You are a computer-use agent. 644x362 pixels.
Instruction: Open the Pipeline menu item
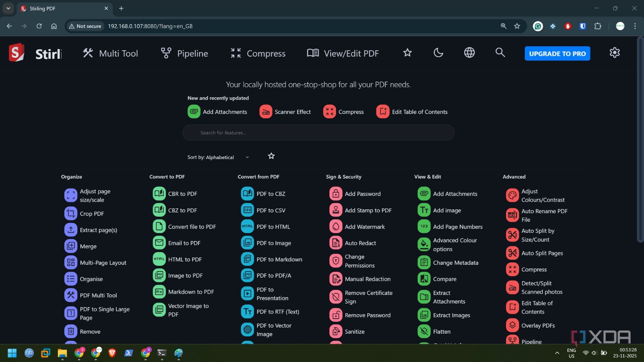click(x=184, y=53)
